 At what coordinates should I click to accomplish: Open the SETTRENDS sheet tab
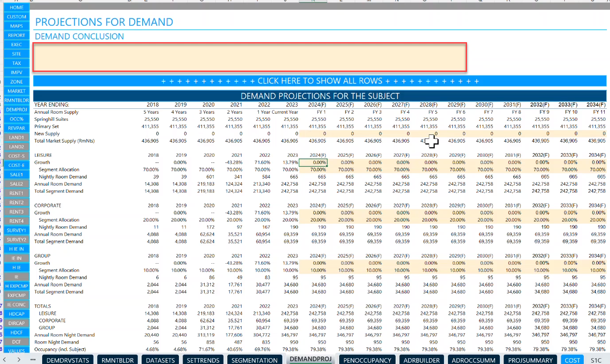pyautogui.click(x=203, y=360)
